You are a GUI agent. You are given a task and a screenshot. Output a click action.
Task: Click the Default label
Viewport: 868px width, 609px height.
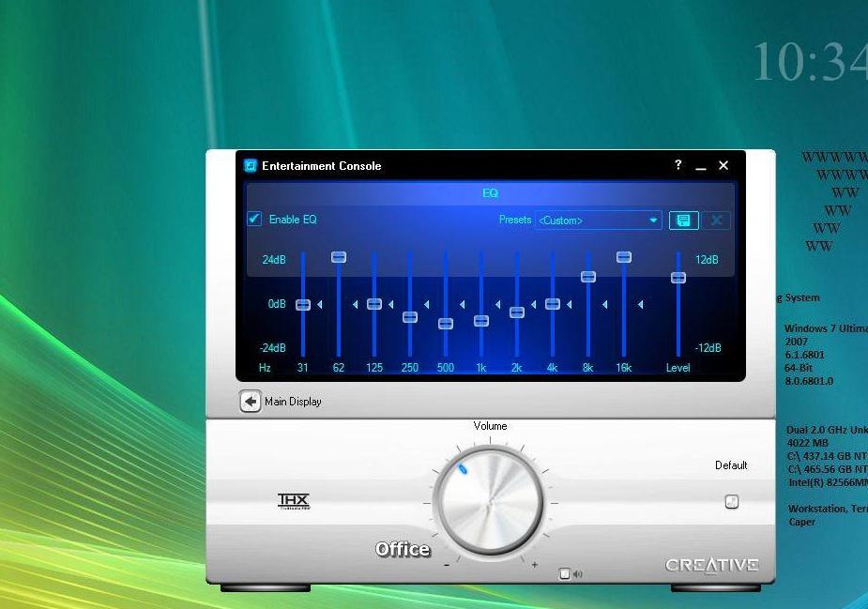[x=731, y=465]
